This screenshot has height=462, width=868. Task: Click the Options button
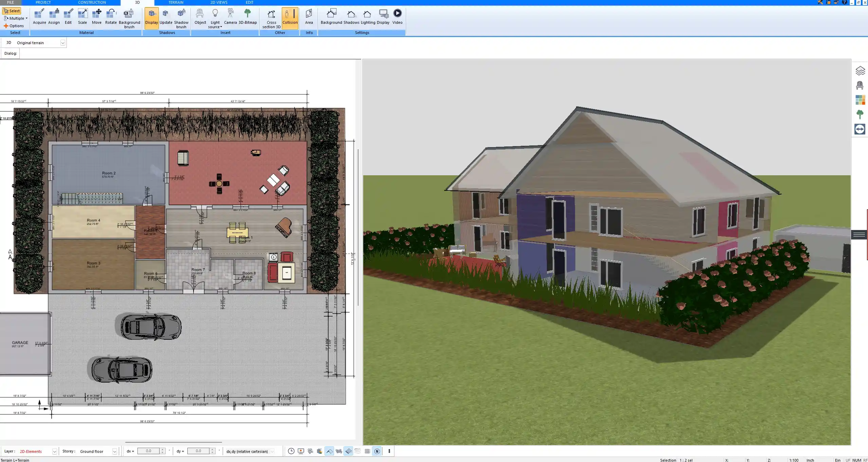click(14, 26)
